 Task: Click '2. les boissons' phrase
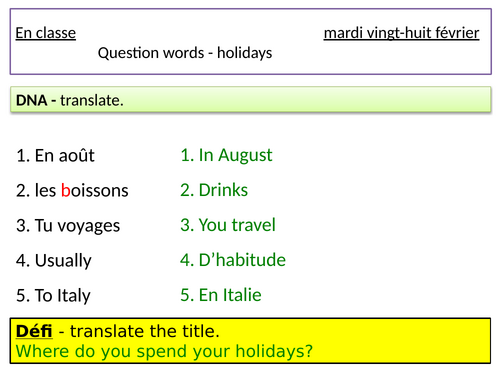click(72, 191)
